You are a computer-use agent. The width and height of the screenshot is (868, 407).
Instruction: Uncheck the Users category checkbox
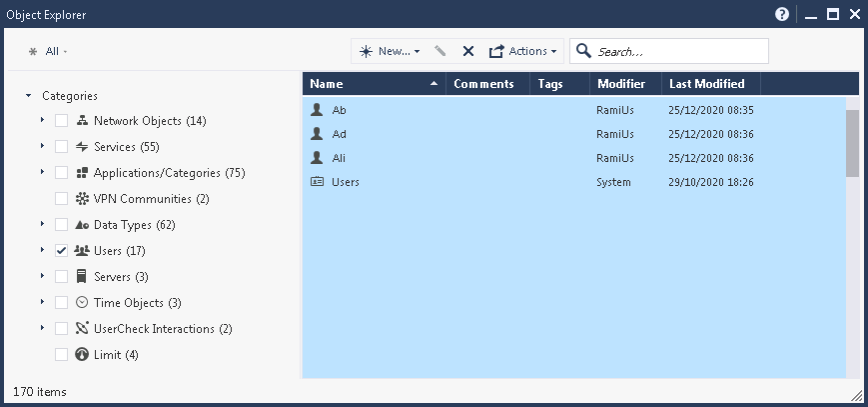point(62,251)
